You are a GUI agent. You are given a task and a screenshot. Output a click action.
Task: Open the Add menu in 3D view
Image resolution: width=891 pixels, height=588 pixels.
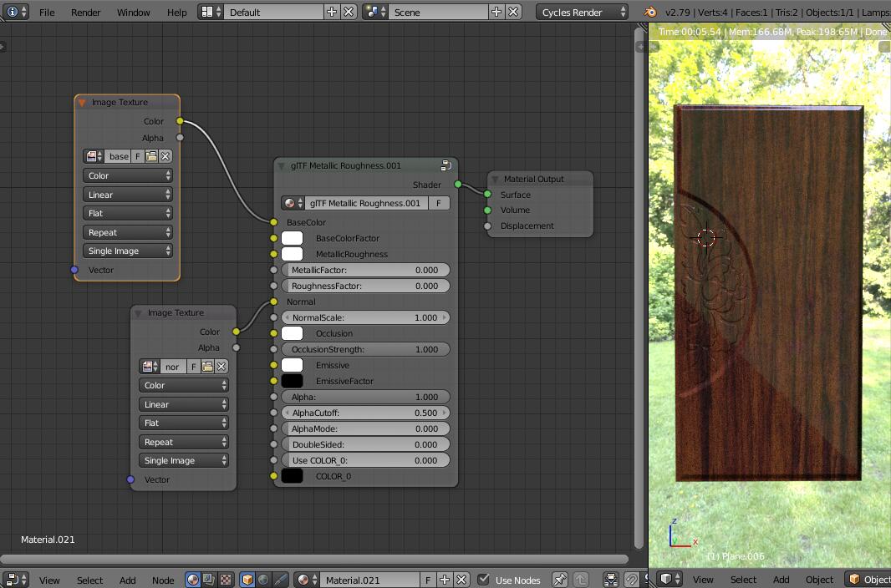coord(781,580)
